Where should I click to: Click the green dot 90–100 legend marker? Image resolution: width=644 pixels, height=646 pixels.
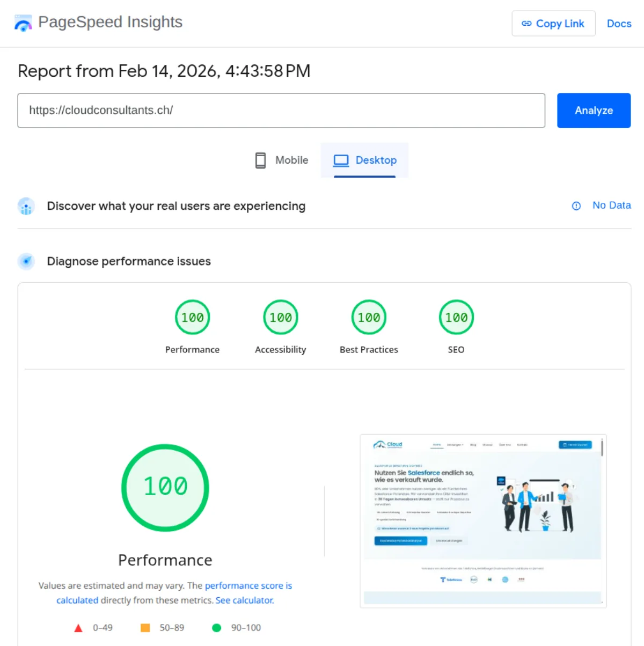point(217,627)
